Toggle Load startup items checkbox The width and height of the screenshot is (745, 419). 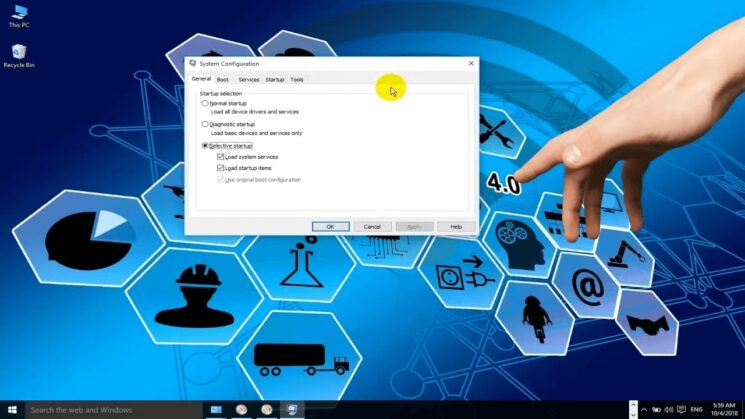220,168
